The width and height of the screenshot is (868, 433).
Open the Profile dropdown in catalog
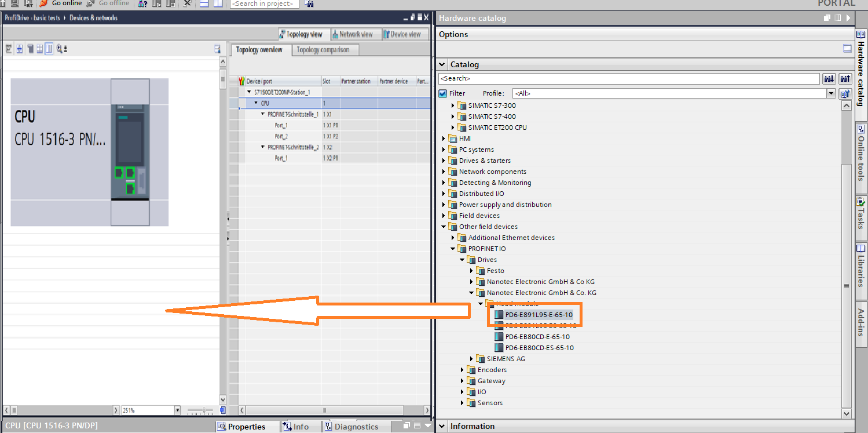[831, 93]
